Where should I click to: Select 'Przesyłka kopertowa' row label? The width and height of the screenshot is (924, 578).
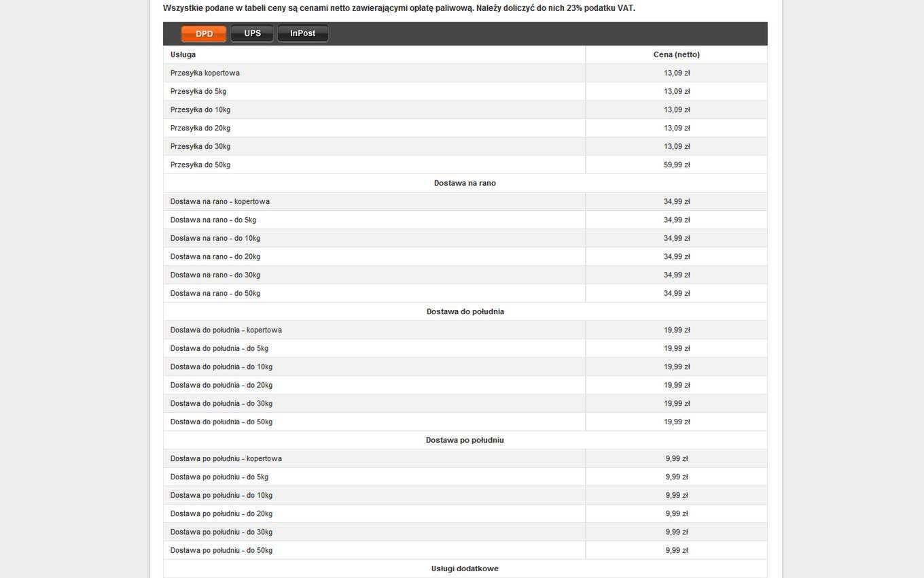pyautogui.click(x=205, y=73)
